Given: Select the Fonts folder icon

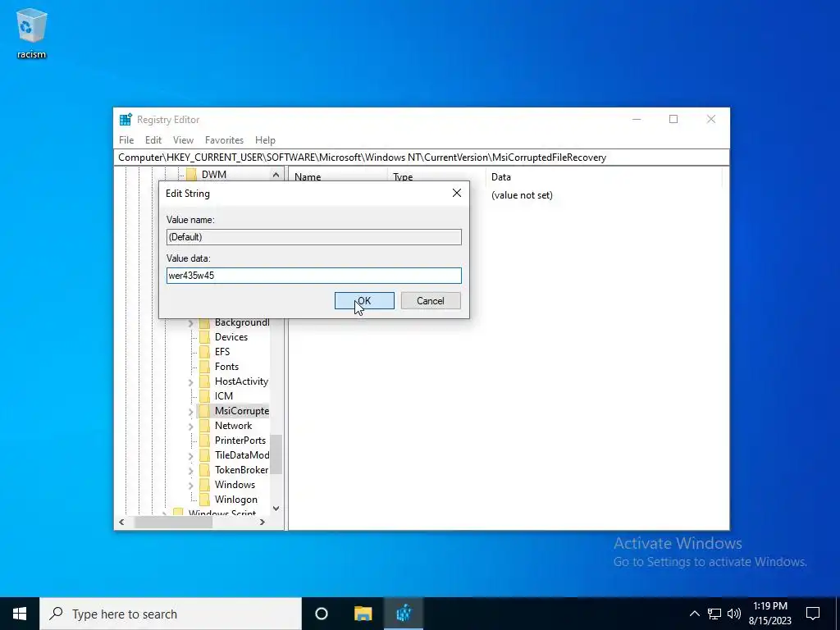Looking at the screenshot, I should click(204, 367).
